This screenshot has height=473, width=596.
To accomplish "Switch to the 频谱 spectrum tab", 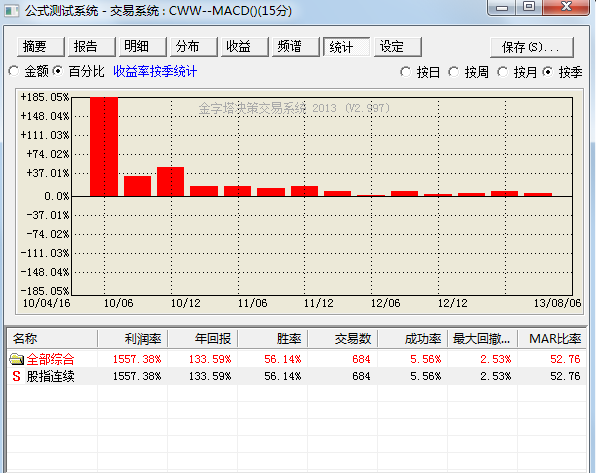I will (x=295, y=47).
